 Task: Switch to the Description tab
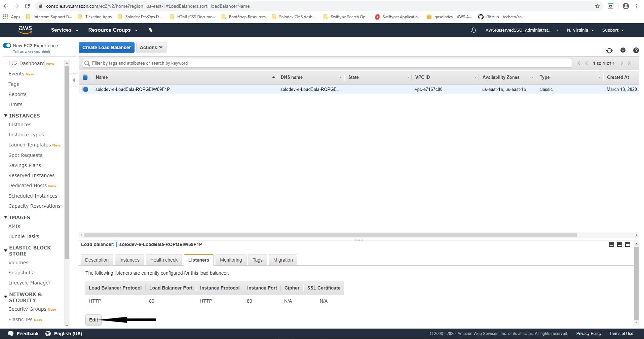[x=97, y=260]
